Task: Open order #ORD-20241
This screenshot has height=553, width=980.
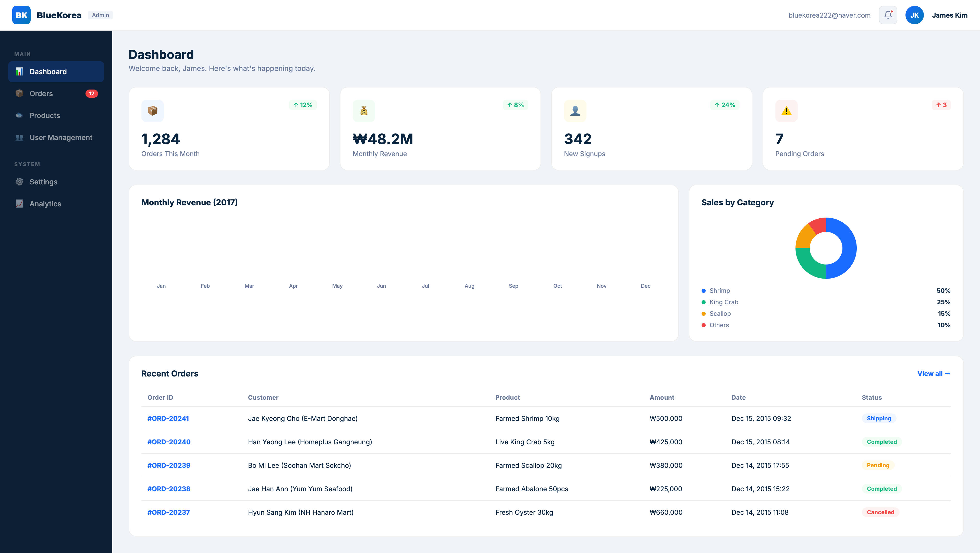Action: [x=168, y=418]
